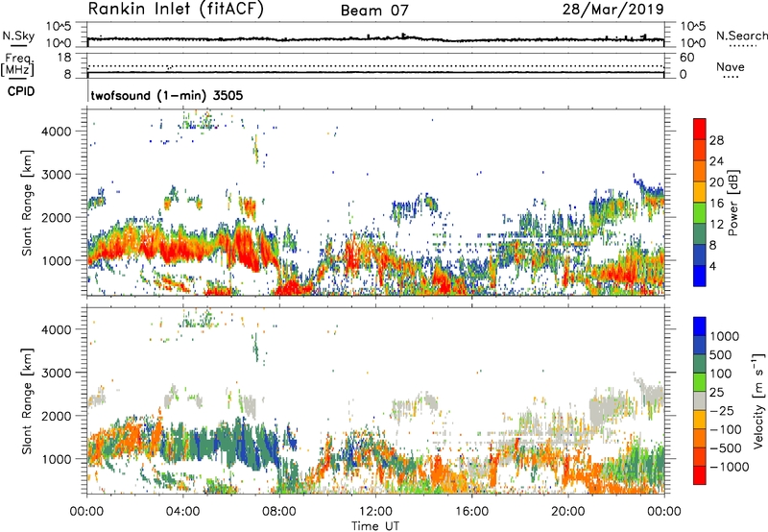The image size is (768, 532).
Task: Click the red bottom of the velocity colorbar
Action: pyautogui.click(x=700, y=475)
